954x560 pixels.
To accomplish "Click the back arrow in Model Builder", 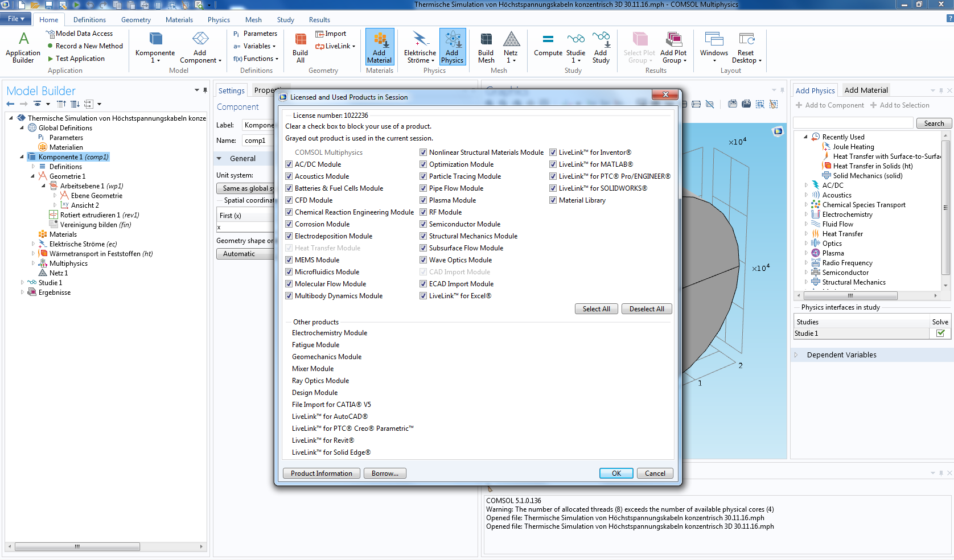I will click(x=10, y=104).
